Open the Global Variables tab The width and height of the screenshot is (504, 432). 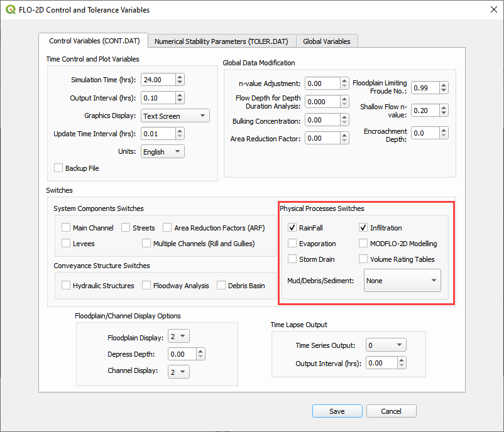point(326,41)
